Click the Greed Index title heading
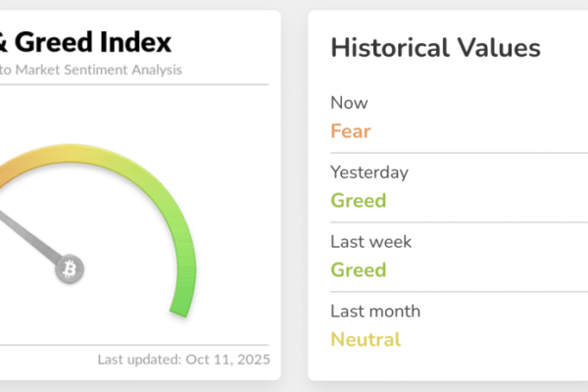Screen dimensions: 588x392 (x=86, y=42)
